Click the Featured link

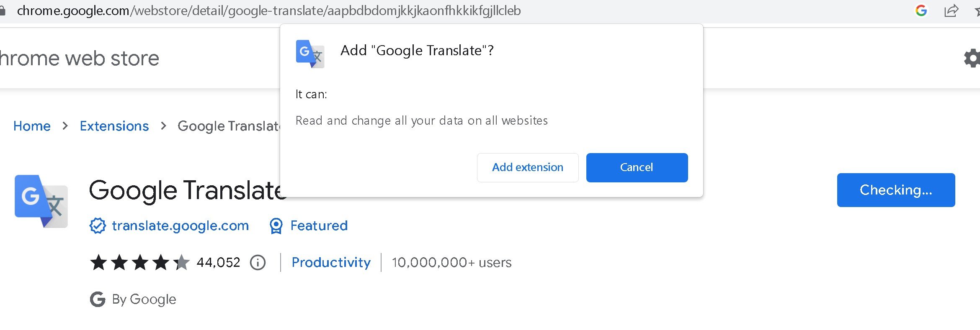click(x=319, y=226)
